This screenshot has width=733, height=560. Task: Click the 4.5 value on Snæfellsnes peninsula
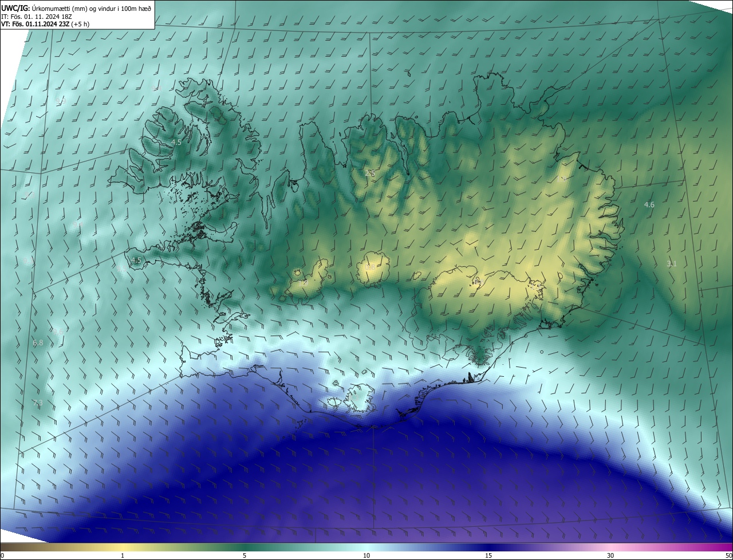[x=136, y=260]
